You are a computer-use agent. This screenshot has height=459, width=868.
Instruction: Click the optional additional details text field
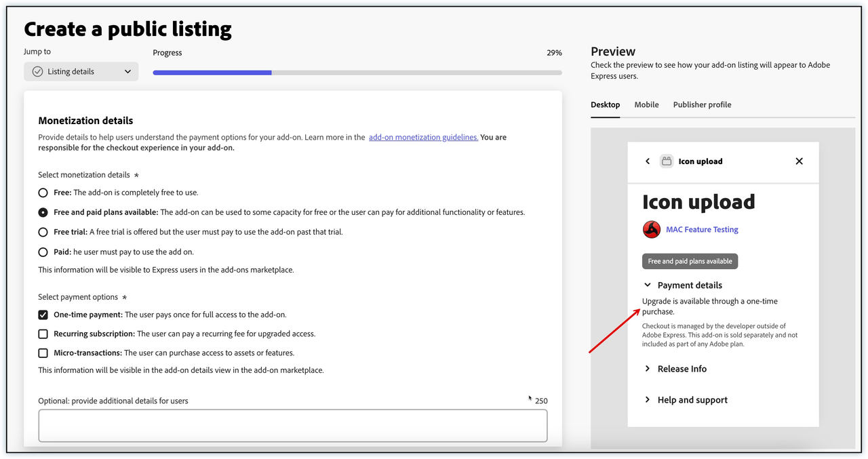tap(293, 426)
